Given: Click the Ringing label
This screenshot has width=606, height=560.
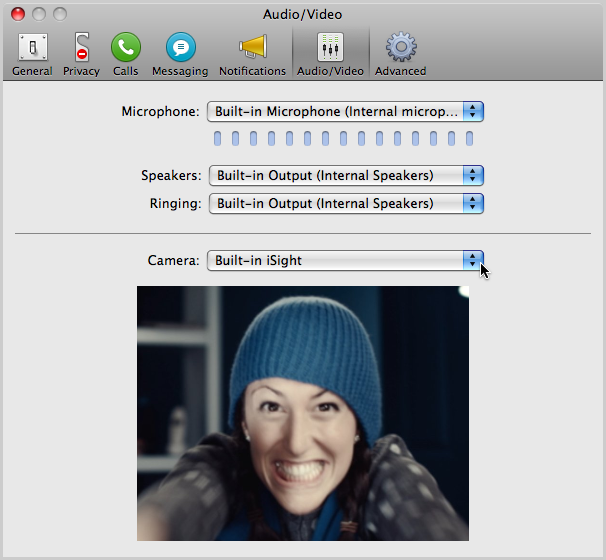Looking at the screenshot, I should [x=176, y=204].
